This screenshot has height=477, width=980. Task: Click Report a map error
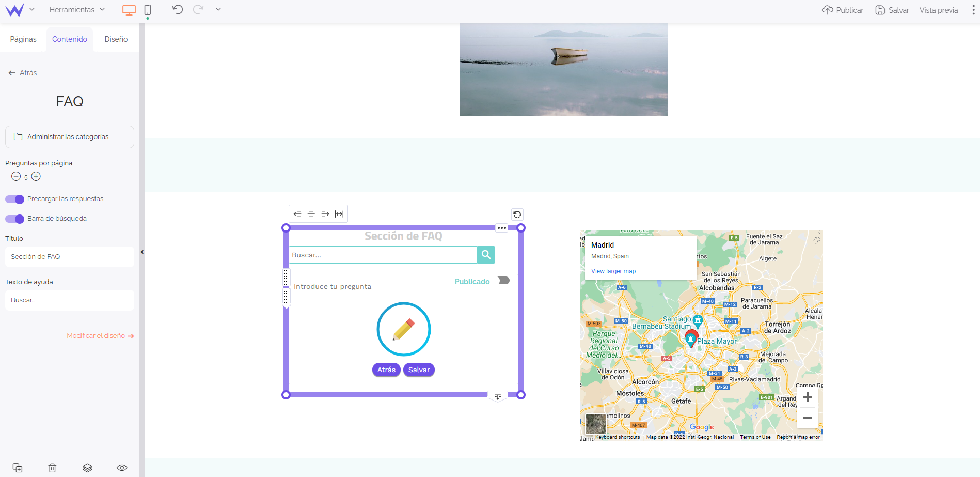[x=798, y=437]
